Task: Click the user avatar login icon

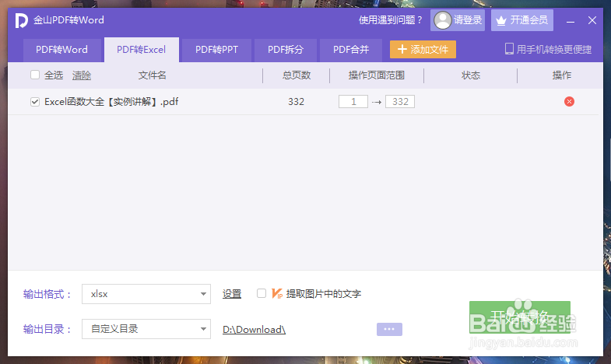Action: (443, 20)
